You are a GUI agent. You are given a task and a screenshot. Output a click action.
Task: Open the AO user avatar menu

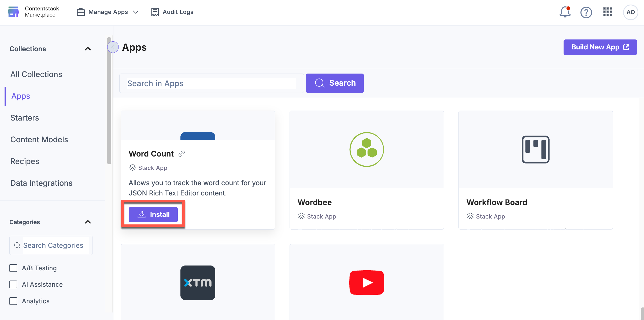coord(630,12)
